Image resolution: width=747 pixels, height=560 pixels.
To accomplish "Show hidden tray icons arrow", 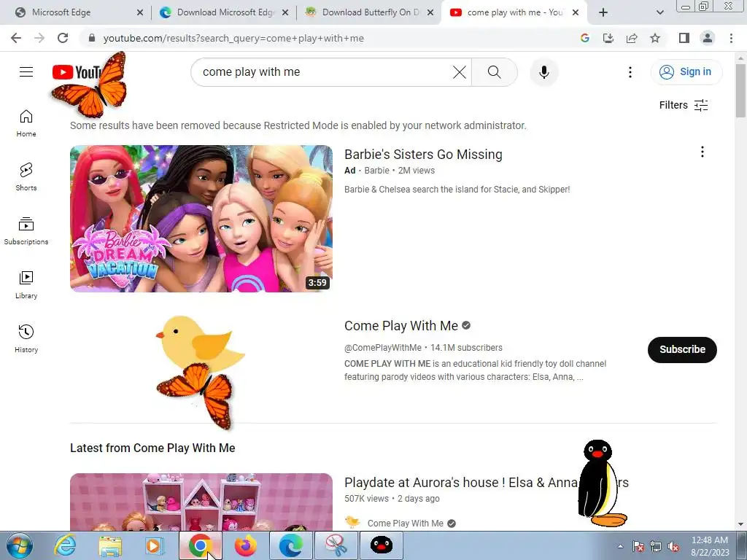I will coord(620,546).
